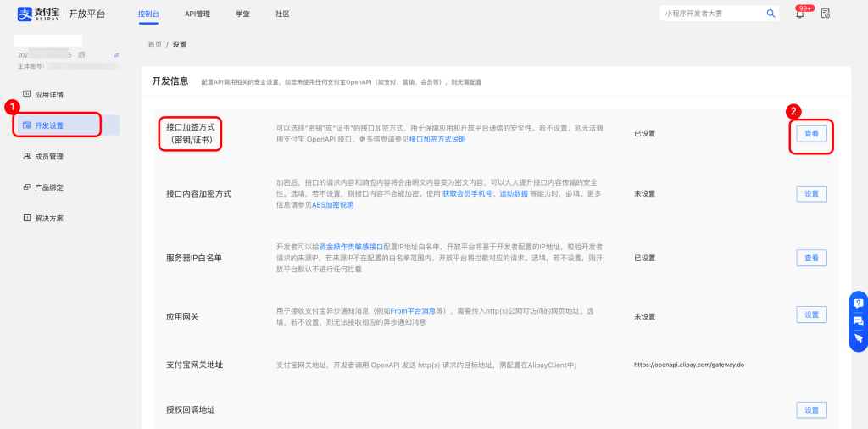
Task: Click the 首页 breadcrumb link
Action: point(154,44)
